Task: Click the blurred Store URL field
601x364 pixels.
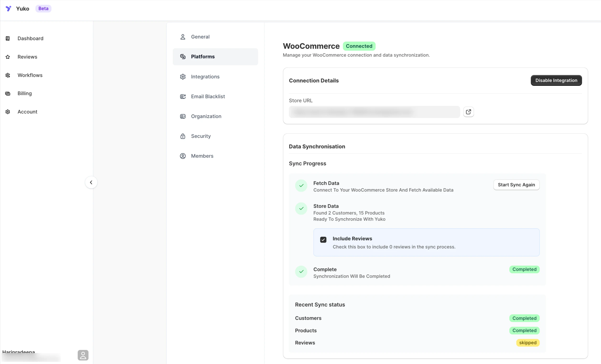Action: [x=374, y=112]
